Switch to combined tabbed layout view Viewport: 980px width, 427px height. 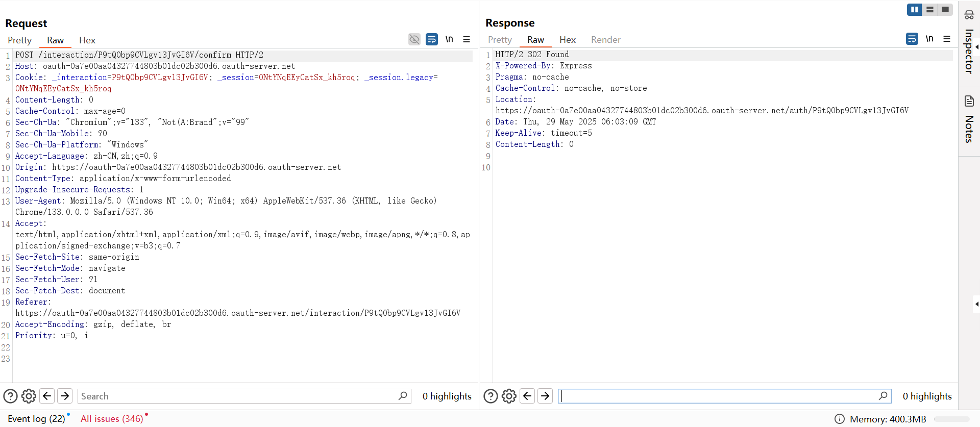click(945, 9)
